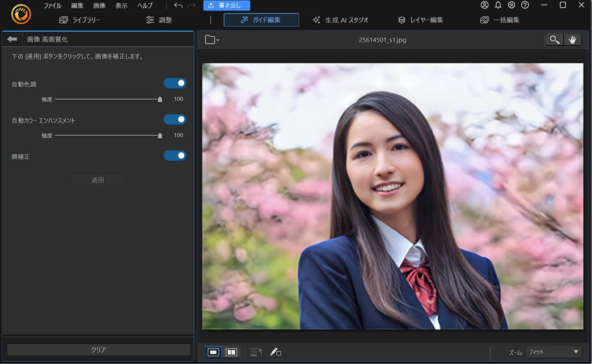Turn off 自動カラー エンハンスメント
Screen dimensions: 592x364
[175, 119]
